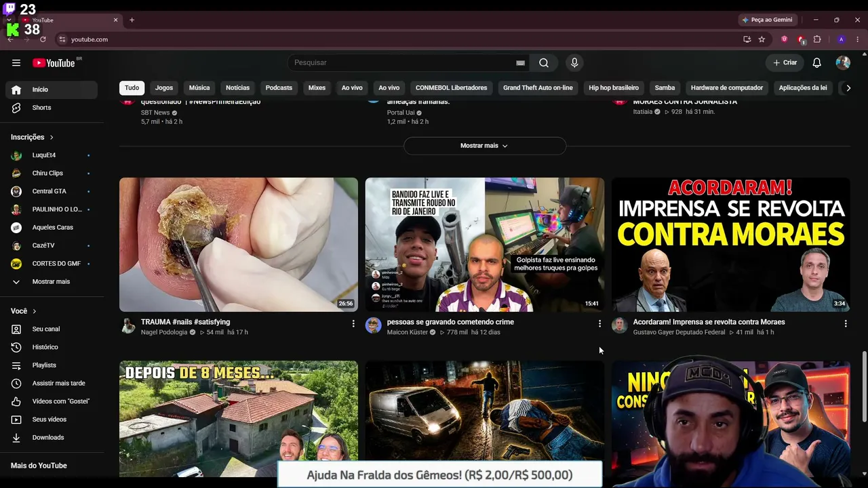The height and width of the screenshot is (488, 868).
Task: Open Aqueles Caras subscription channel
Action: 52,228
